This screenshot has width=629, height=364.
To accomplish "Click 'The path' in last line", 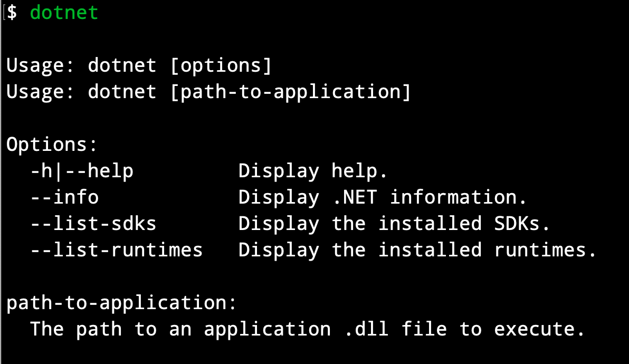I will [x=76, y=330].
